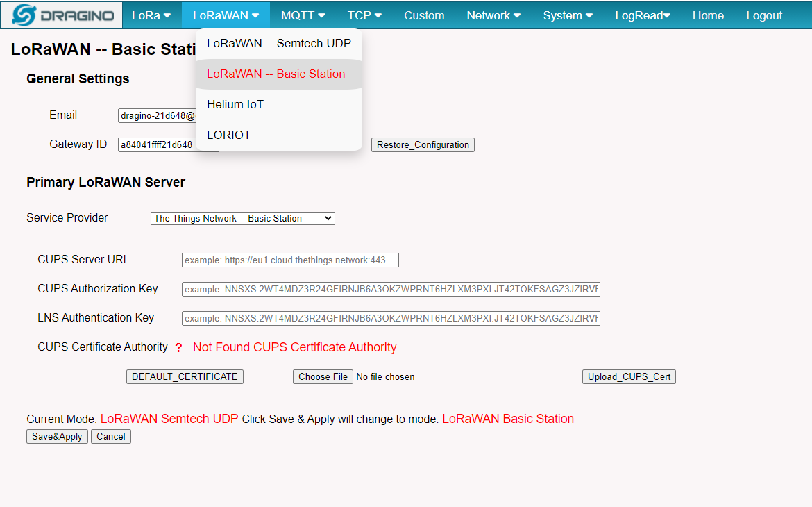This screenshot has width=812, height=507.
Task: Open the MQTT dropdown menu
Action: 303,15
